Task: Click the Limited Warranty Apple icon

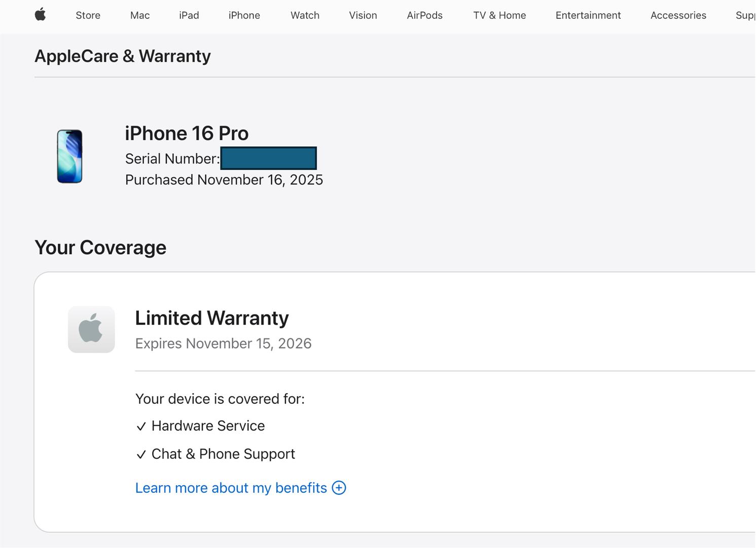Action: (x=91, y=329)
